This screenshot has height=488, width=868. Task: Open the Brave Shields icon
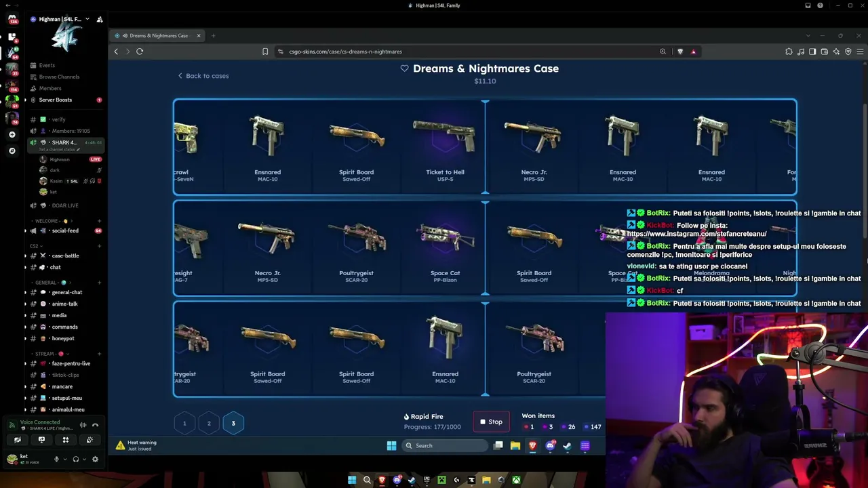pos(680,52)
